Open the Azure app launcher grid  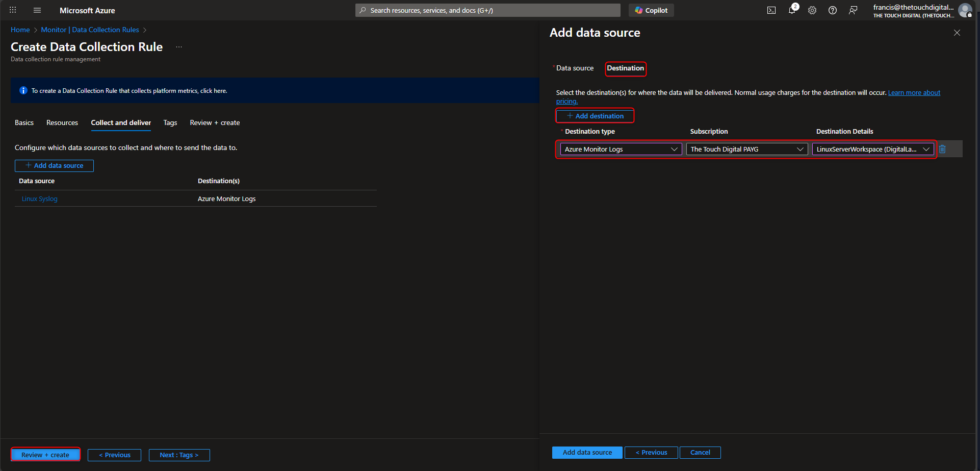click(x=12, y=10)
